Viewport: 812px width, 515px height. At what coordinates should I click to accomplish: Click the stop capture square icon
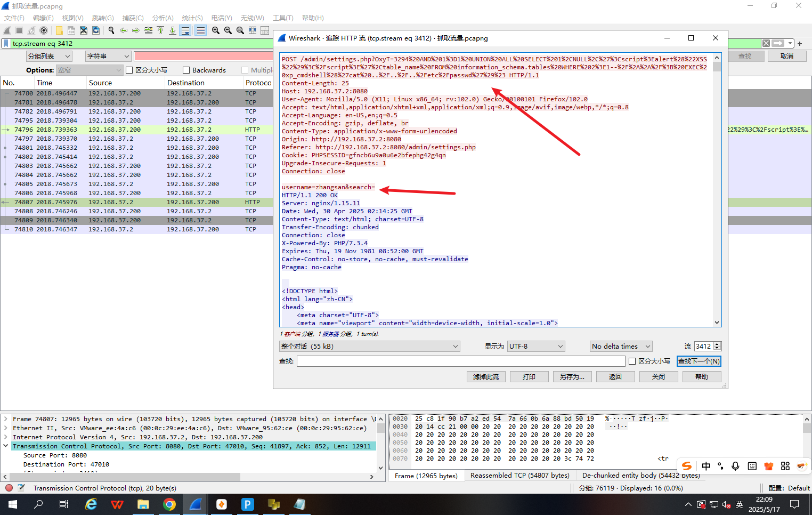click(19, 30)
